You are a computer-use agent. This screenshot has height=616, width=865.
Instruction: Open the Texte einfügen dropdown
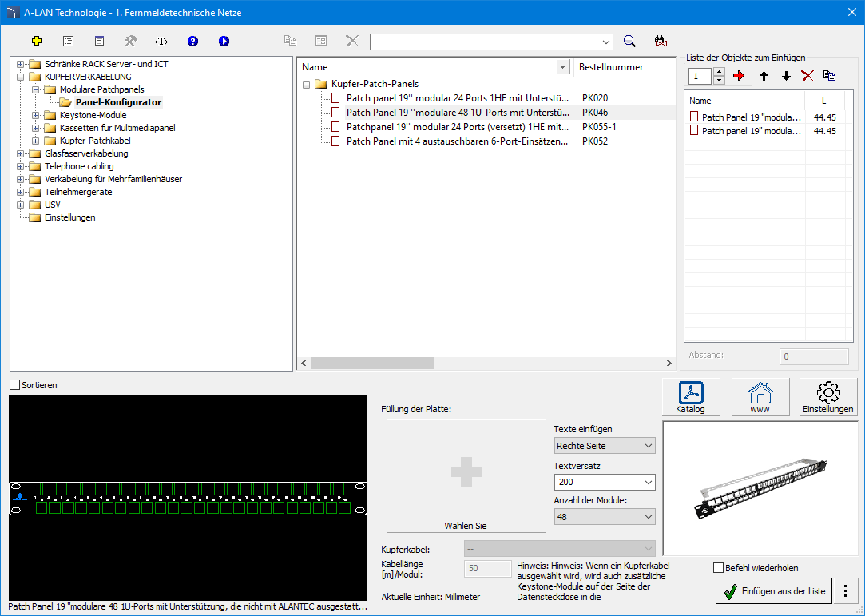point(605,446)
